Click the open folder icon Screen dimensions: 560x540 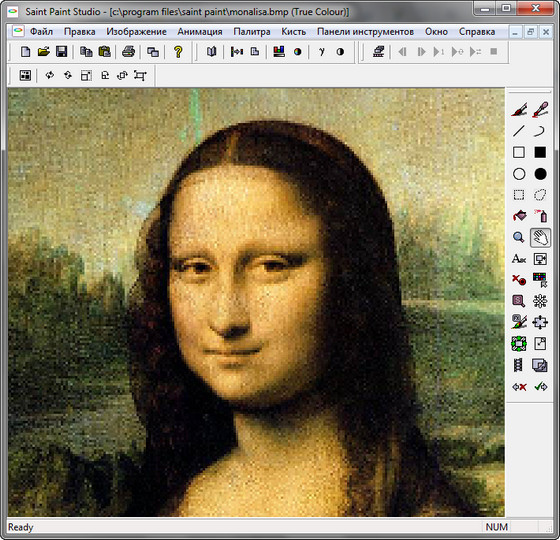click(44, 52)
